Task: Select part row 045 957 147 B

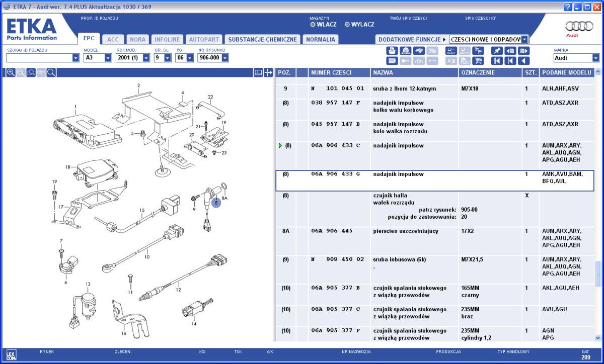Action: 434,131
